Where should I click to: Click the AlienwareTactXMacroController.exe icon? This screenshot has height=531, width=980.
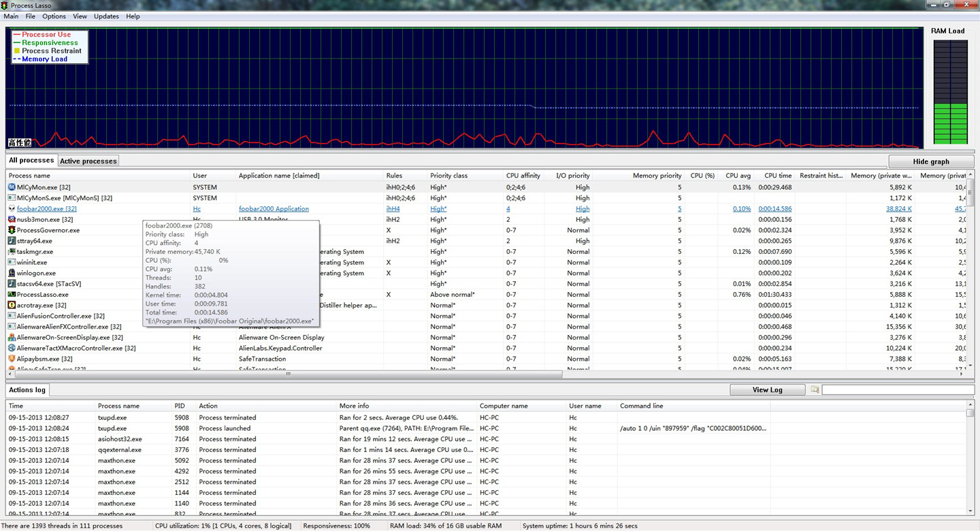[12, 348]
